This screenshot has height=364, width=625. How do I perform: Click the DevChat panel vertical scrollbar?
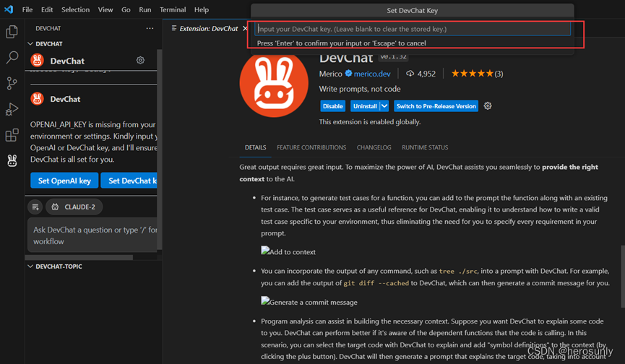[160, 149]
